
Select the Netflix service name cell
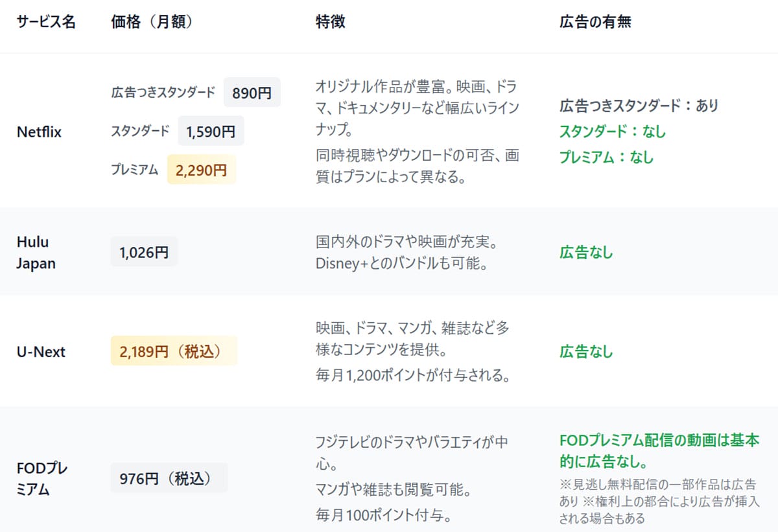pos(39,132)
